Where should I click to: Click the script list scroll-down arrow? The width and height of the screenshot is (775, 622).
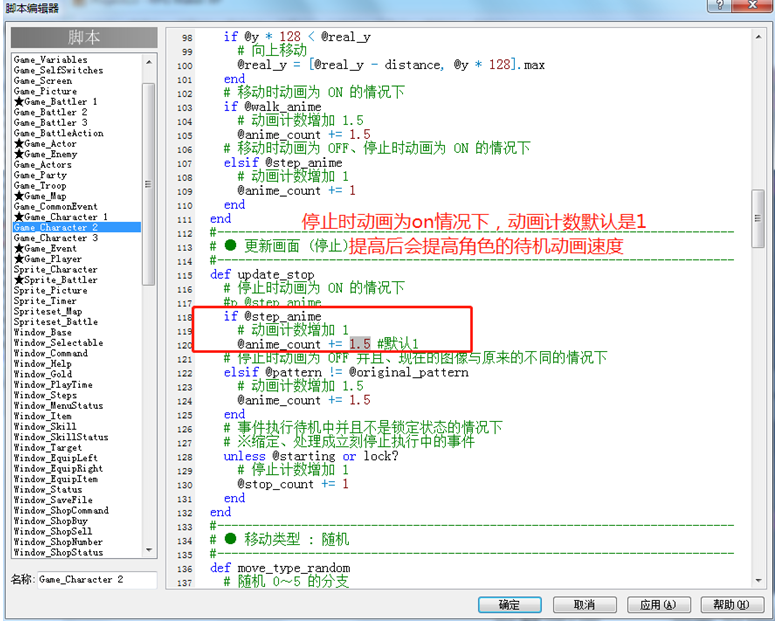point(149,550)
